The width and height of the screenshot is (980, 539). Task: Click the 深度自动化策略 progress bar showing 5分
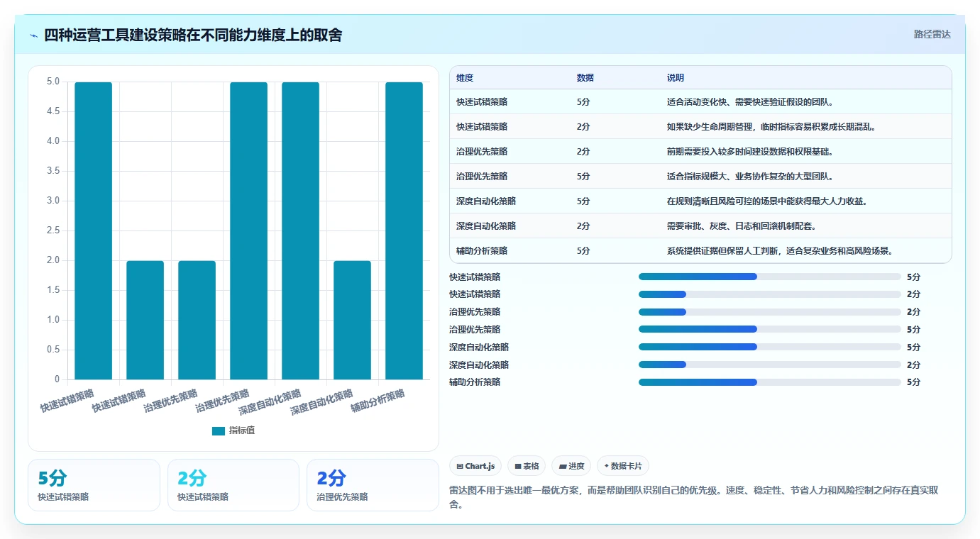click(770, 347)
